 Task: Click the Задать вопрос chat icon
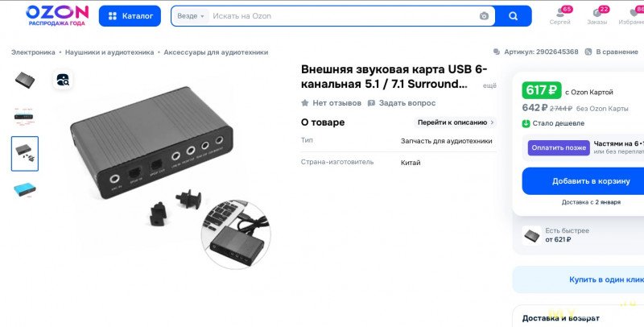[x=371, y=103]
